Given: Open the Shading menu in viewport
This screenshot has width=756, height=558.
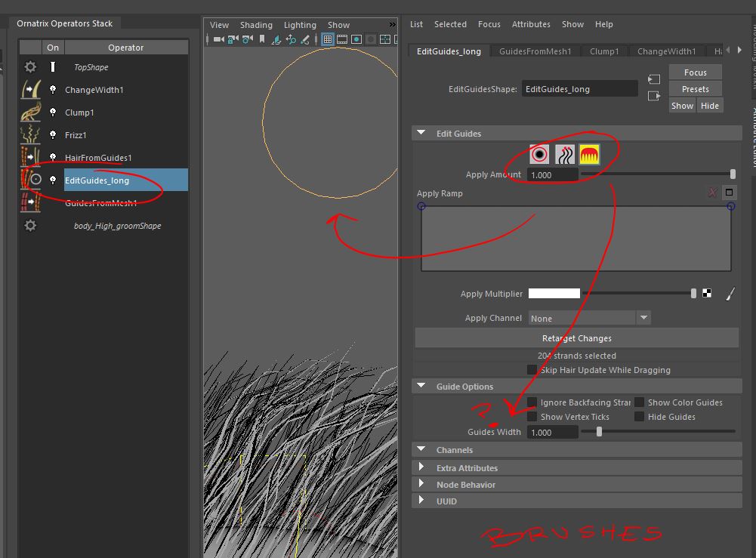Looking at the screenshot, I should 256,25.
